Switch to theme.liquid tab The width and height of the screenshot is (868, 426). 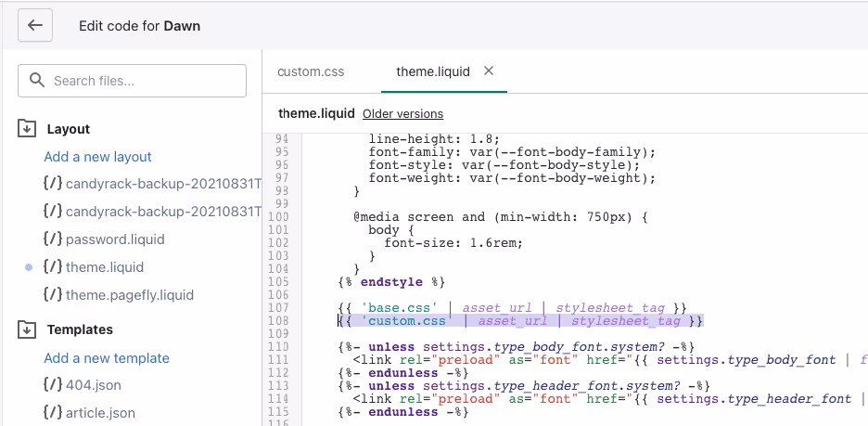click(x=433, y=71)
